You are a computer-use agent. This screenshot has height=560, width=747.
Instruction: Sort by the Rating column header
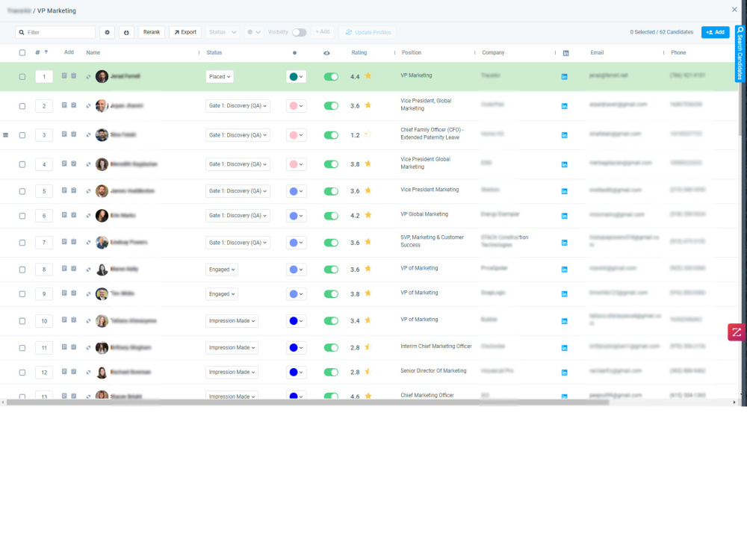(x=359, y=52)
